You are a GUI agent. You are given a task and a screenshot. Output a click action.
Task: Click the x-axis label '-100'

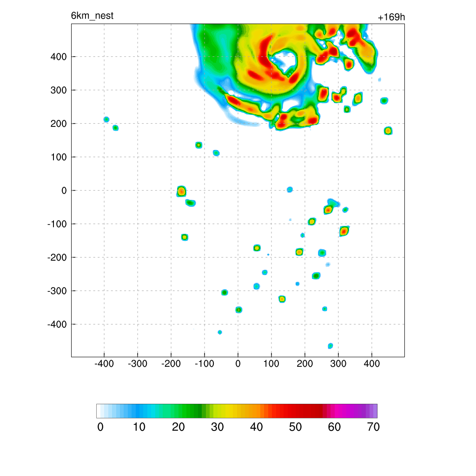pos(205,364)
